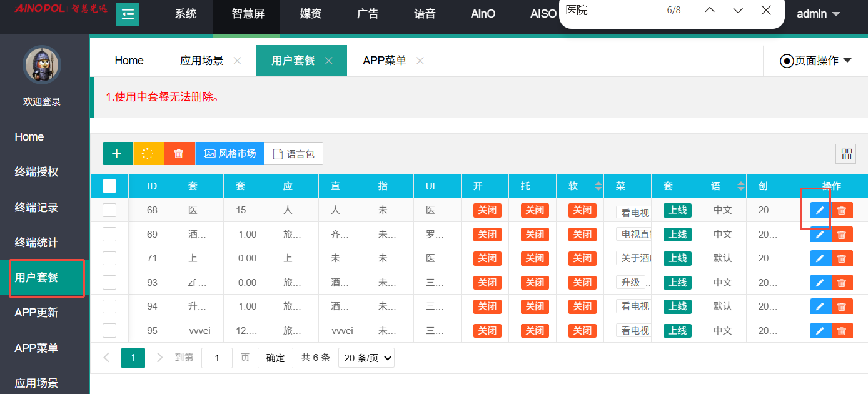This screenshot has width=868, height=394.
Task: Check the checkbox for row ID 94
Action: 109,306
